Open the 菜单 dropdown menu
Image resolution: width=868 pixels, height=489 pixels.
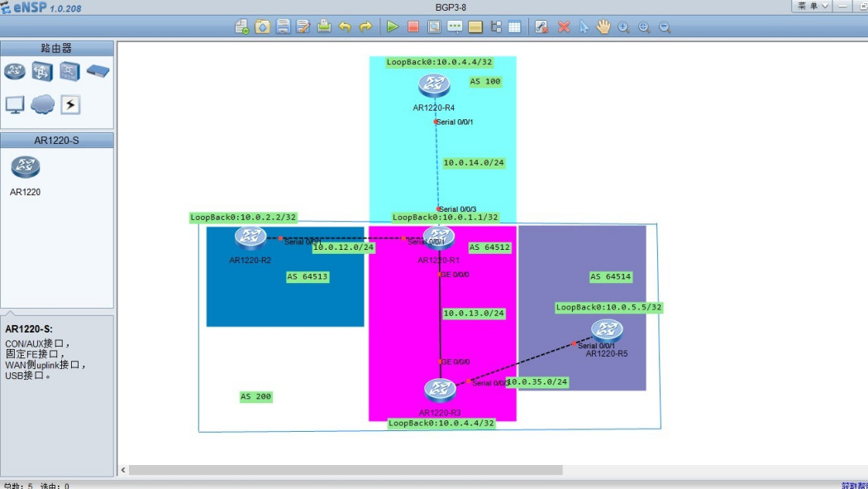pyautogui.click(x=812, y=6)
